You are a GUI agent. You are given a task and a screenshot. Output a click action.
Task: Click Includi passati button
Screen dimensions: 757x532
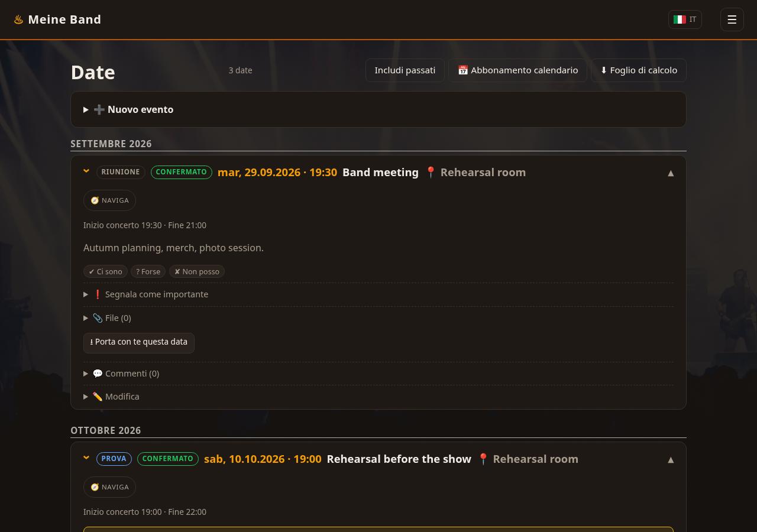(405, 70)
